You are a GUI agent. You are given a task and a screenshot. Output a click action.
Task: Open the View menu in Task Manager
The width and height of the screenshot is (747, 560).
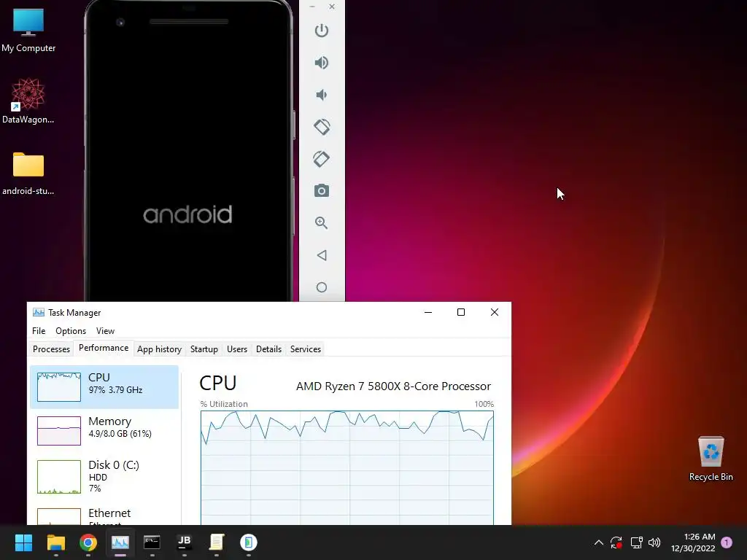[x=105, y=331]
